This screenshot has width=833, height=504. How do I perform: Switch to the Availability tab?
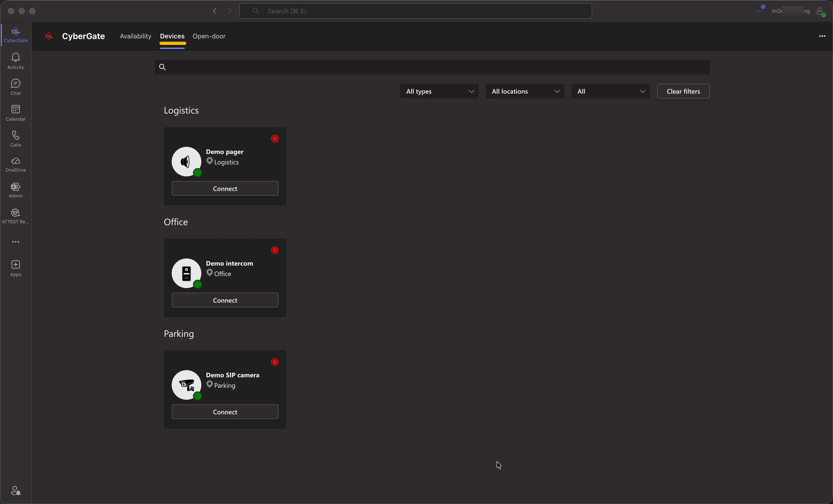(x=136, y=36)
